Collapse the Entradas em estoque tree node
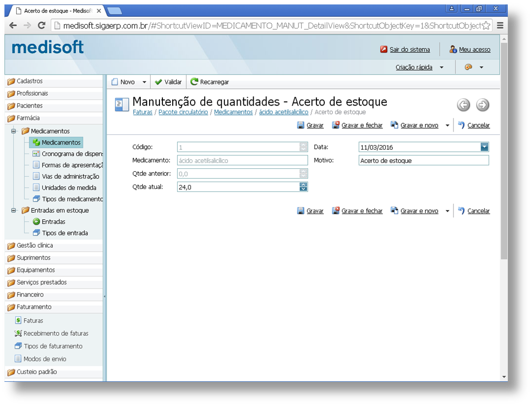 click(14, 210)
